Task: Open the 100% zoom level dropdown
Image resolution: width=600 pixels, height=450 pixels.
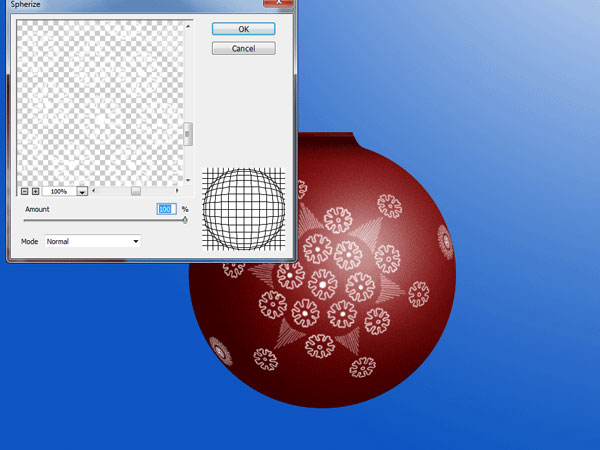Action: [82, 191]
